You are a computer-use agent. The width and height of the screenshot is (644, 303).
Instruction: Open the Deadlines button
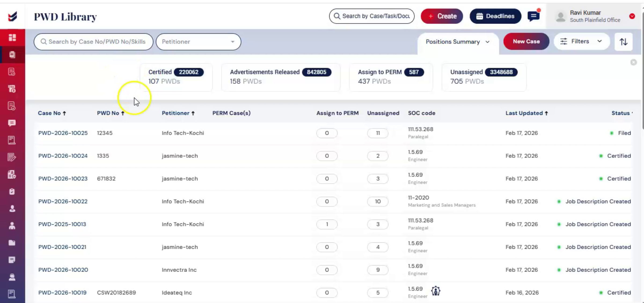pos(495,16)
